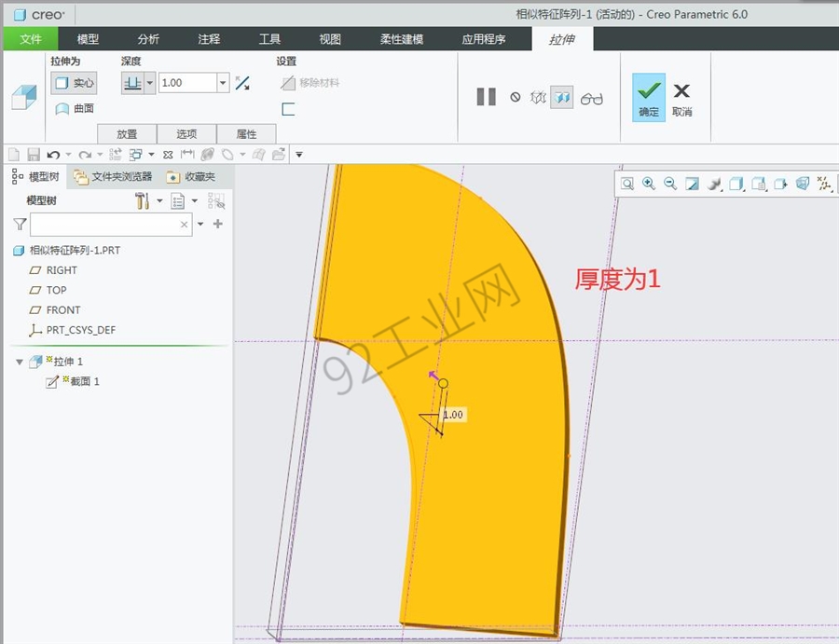The height and width of the screenshot is (644, 839).
Task: Click the save icon in quick toolbar
Action: [x=34, y=155]
